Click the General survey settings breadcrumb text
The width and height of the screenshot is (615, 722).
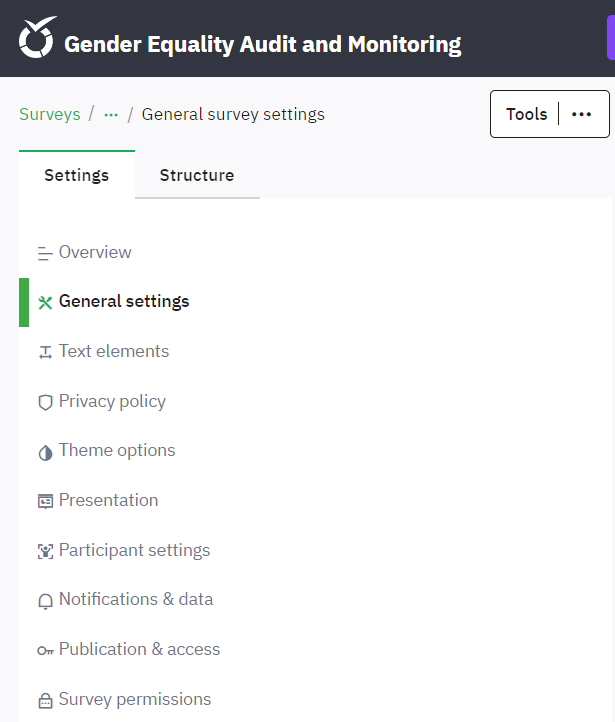[233, 114]
